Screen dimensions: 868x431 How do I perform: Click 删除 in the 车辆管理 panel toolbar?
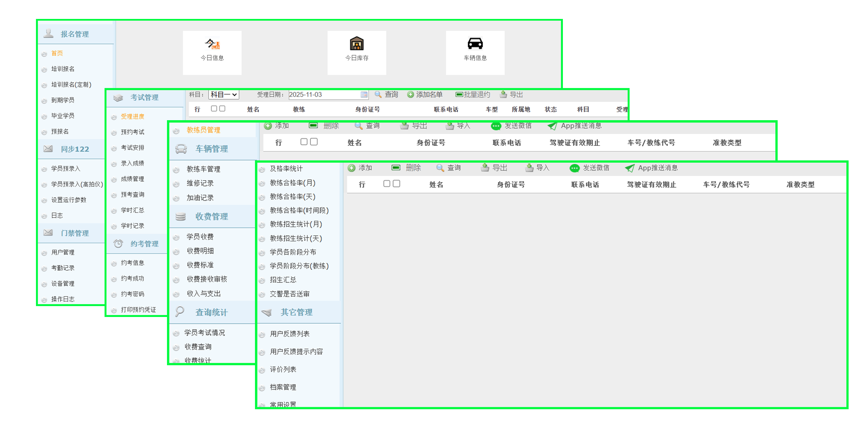point(324,126)
